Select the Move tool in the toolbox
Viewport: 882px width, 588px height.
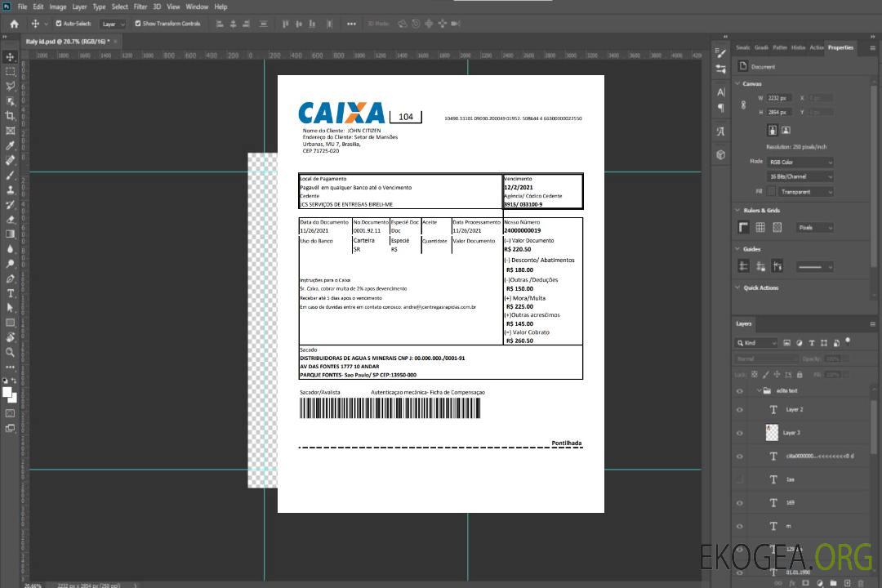10,57
